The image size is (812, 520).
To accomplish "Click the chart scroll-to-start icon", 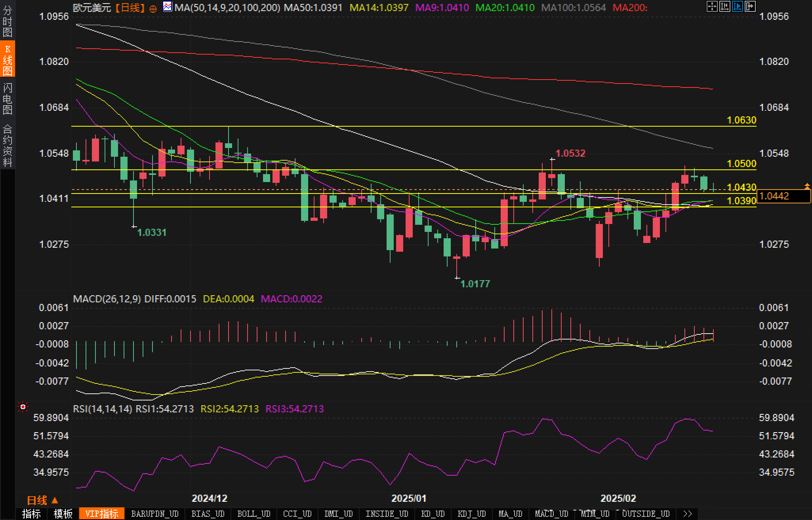I will point(724,6).
